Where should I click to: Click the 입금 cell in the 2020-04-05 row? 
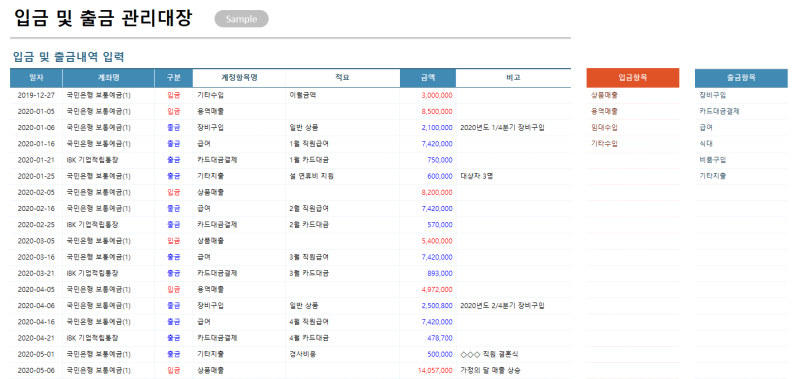click(173, 289)
